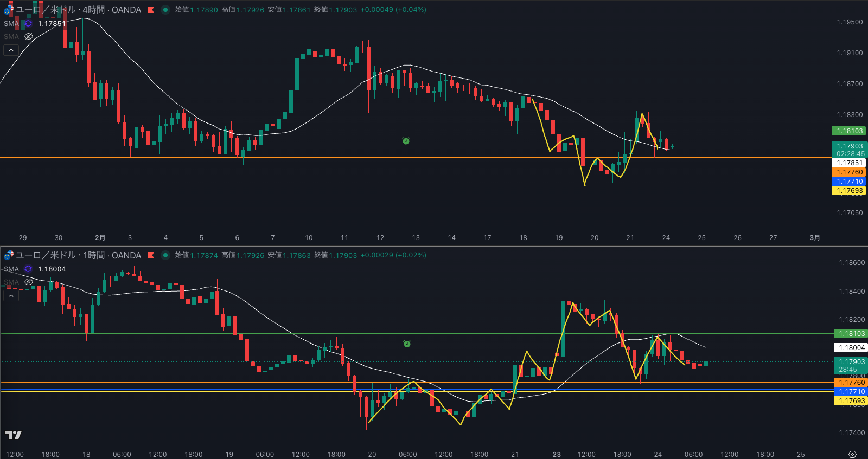
Task: Select the orange 1.17760 price label on upper chart
Action: 849,172
